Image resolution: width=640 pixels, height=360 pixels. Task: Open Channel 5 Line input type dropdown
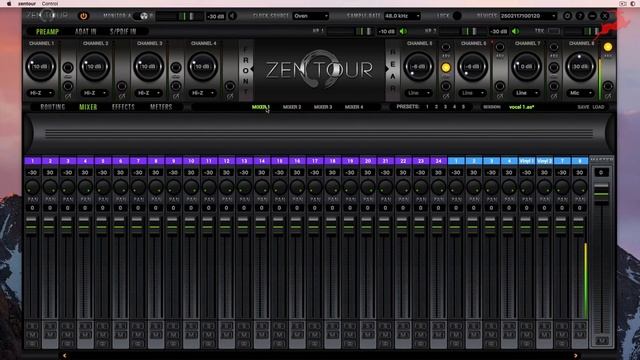click(419, 93)
